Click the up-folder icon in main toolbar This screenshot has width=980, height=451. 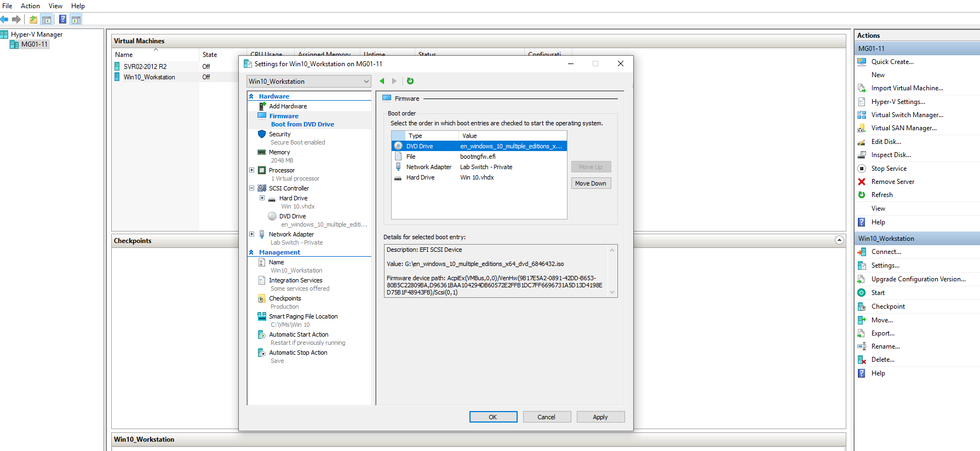[x=33, y=20]
